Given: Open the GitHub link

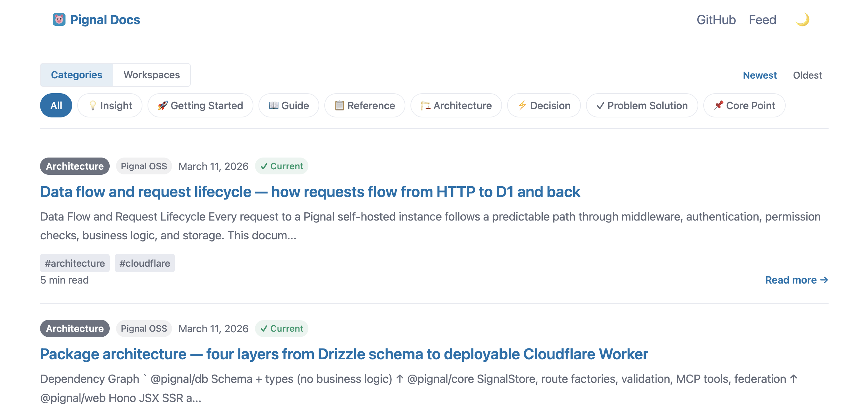Looking at the screenshot, I should pyautogui.click(x=716, y=19).
